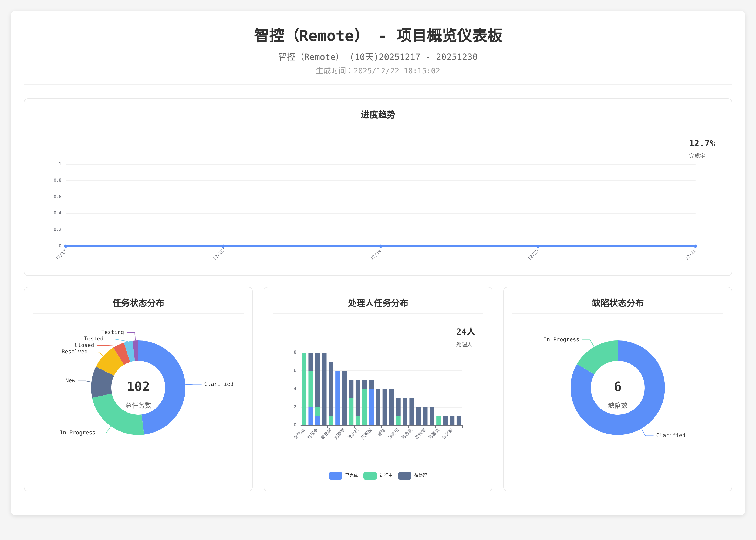Click the 陈旭东 axis label in bar chart
Image resolution: width=756 pixels, height=540 pixels.
tap(366, 434)
